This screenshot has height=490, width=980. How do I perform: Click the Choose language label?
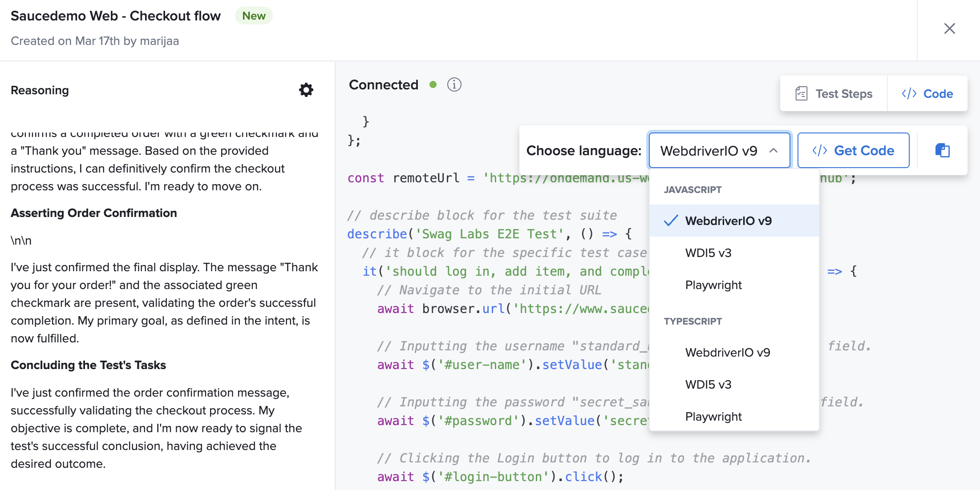tap(584, 150)
